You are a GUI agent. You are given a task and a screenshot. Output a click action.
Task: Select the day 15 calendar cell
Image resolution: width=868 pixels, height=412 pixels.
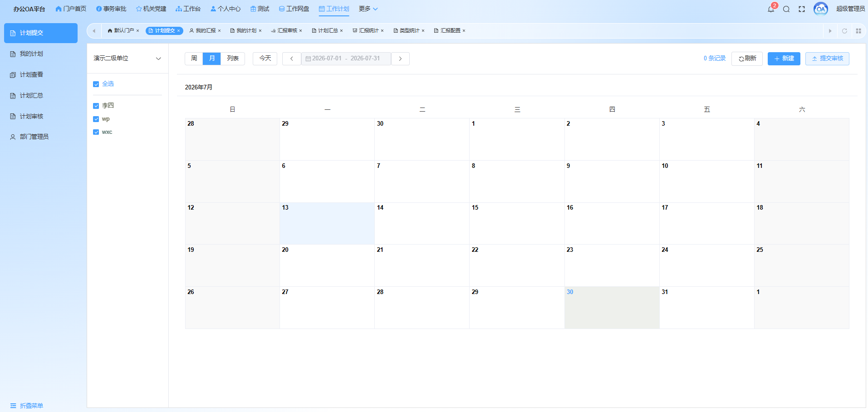tap(517, 224)
